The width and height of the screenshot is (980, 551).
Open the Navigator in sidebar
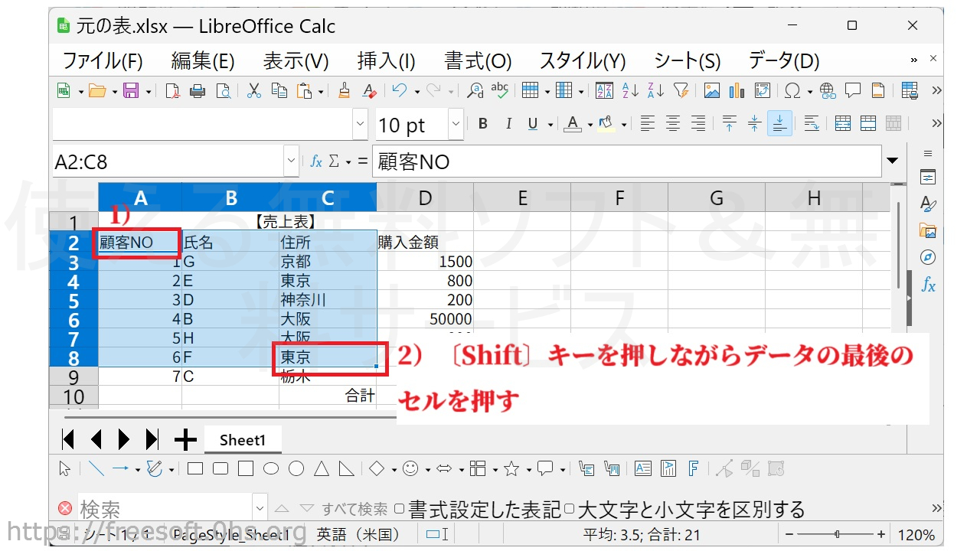928,257
